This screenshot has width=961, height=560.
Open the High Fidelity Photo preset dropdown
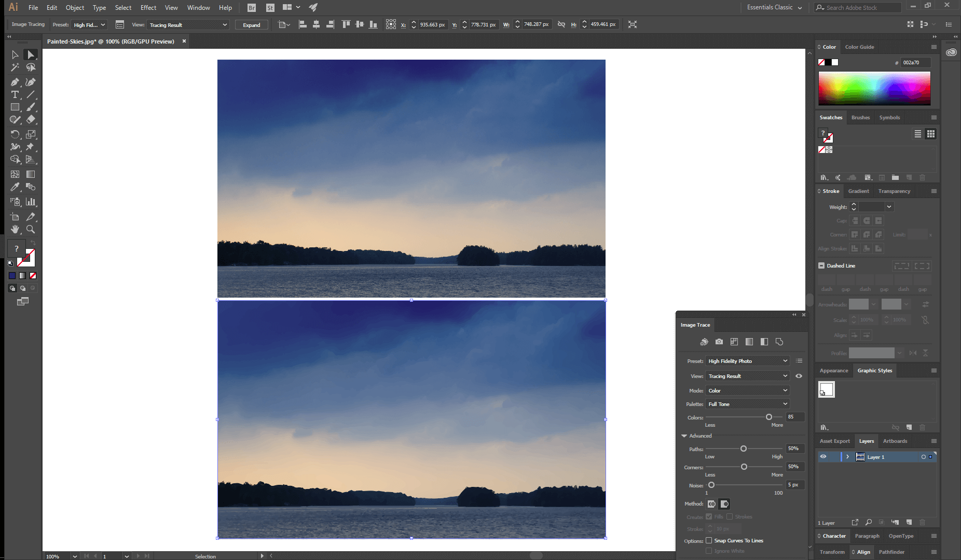click(x=747, y=360)
